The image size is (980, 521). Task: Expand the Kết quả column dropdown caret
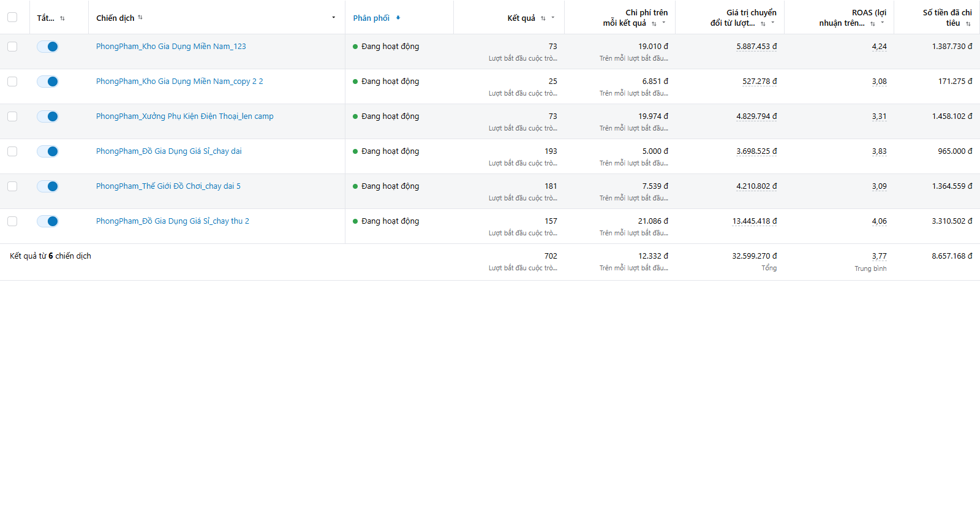pos(553,18)
